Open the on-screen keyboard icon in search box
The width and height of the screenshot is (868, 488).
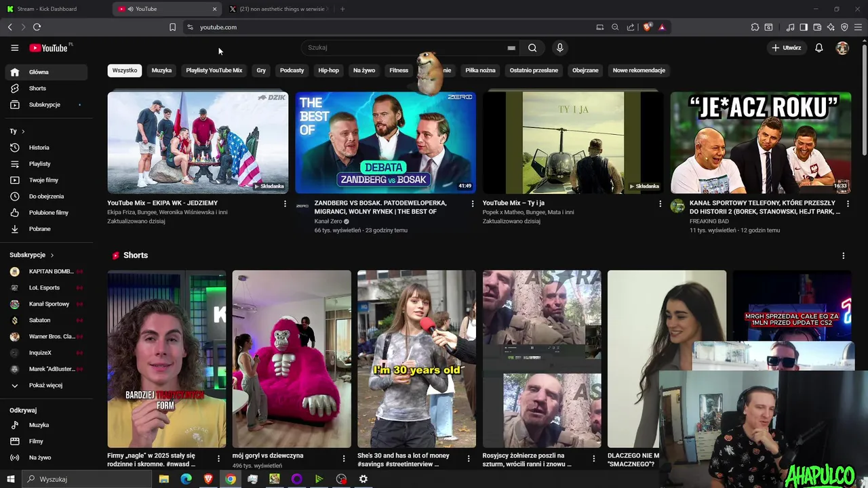[511, 48]
